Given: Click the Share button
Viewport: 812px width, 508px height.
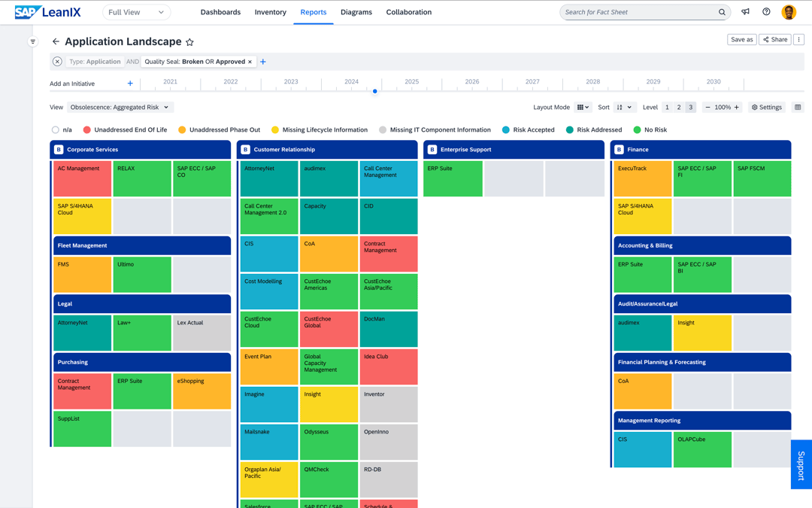Looking at the screenshot, I should [x=774, y=39].
